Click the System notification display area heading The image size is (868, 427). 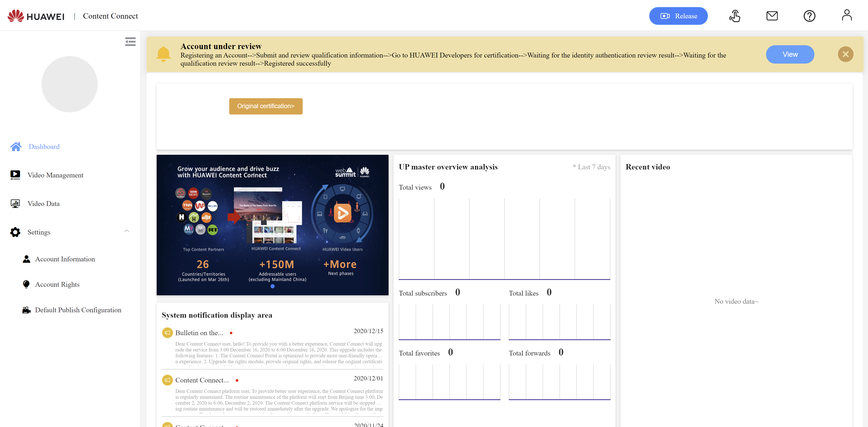[x=217, y=315]
